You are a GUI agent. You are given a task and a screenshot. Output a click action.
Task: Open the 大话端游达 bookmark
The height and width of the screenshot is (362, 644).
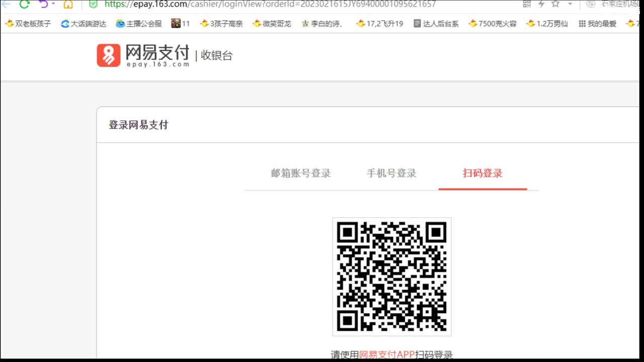tap(84, 24)
